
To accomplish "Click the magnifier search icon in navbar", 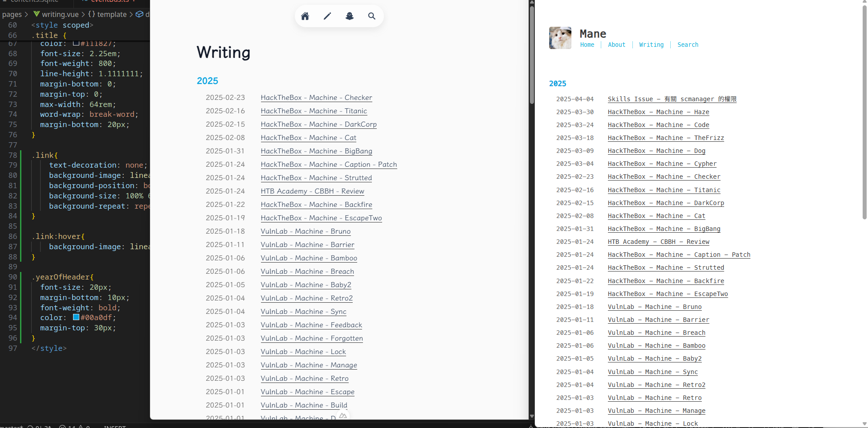I will [371, 16].
